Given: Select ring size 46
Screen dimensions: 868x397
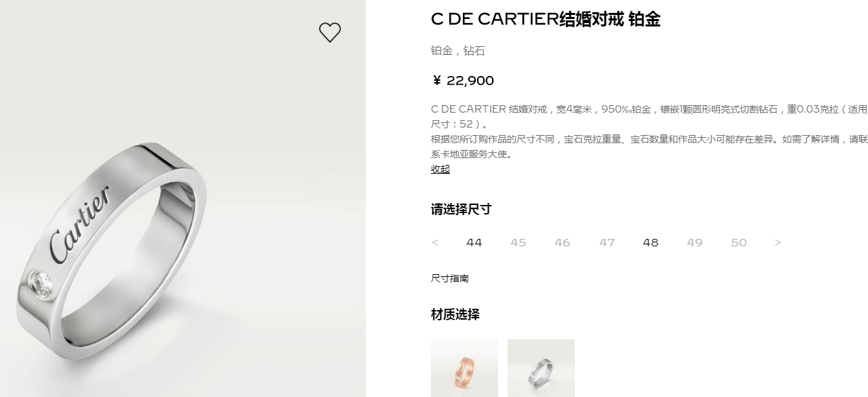Looking at the screenshot, I should (563, 243).
